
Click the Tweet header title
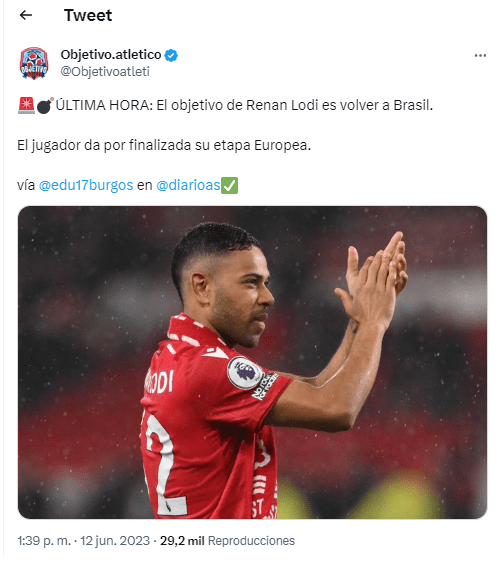(88, 15)
